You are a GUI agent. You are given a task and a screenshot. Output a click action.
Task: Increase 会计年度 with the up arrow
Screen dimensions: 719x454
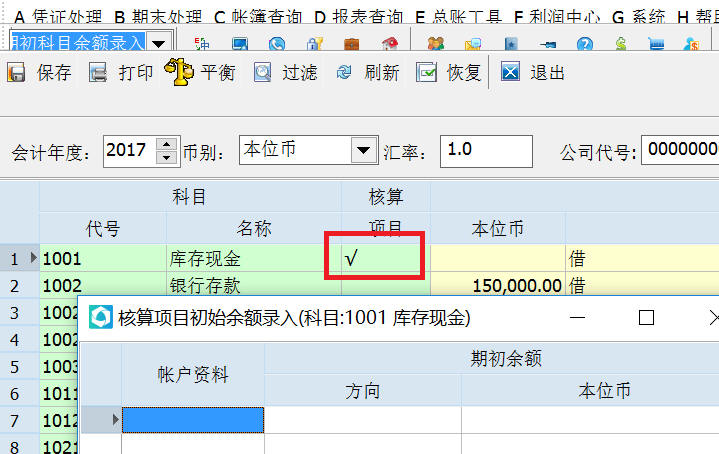(166, 144)
